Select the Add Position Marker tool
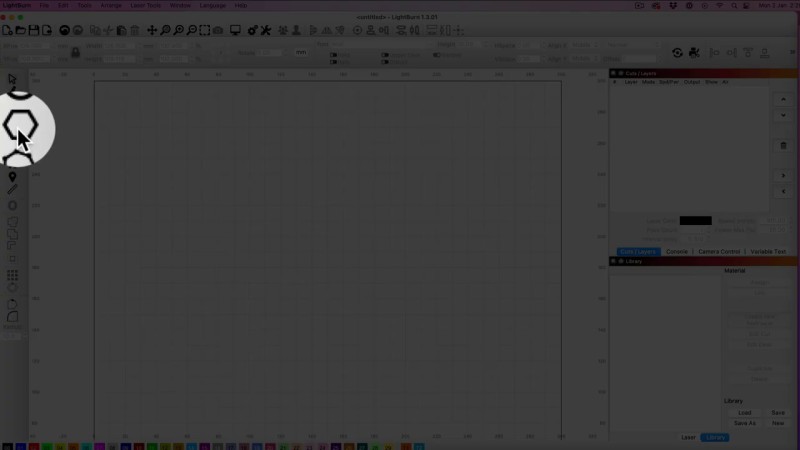This screenshot has width=800, height=450. click(13, 177)
